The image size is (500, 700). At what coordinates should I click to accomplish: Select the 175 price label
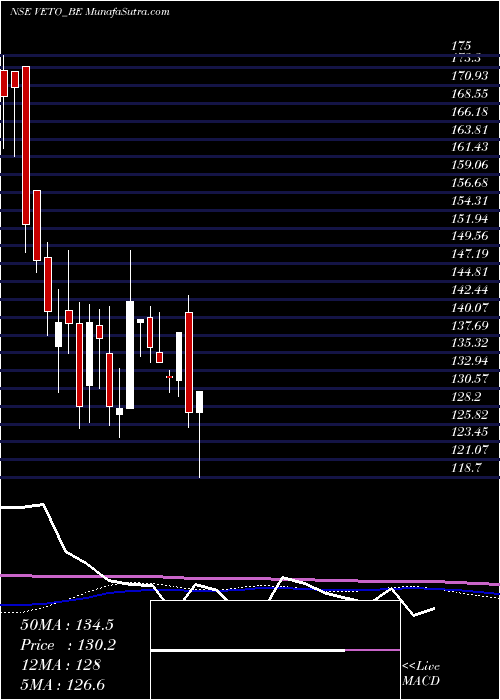tap(461, 46)
